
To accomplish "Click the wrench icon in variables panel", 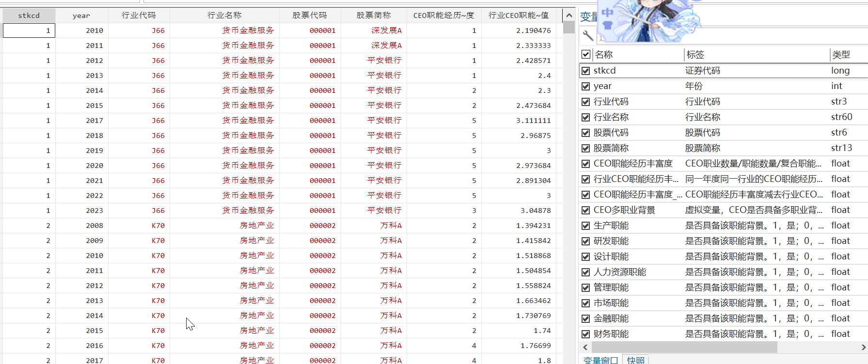I will (x=588, y=35).
